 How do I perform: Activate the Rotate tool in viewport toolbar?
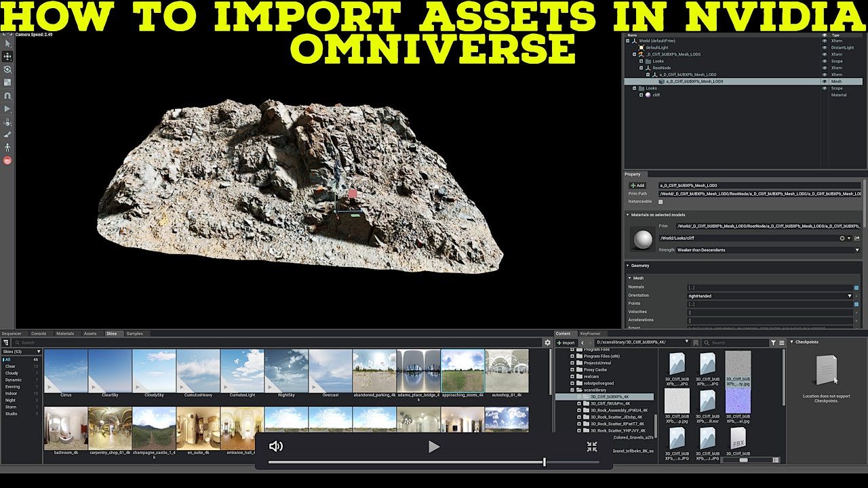[7, 69]
